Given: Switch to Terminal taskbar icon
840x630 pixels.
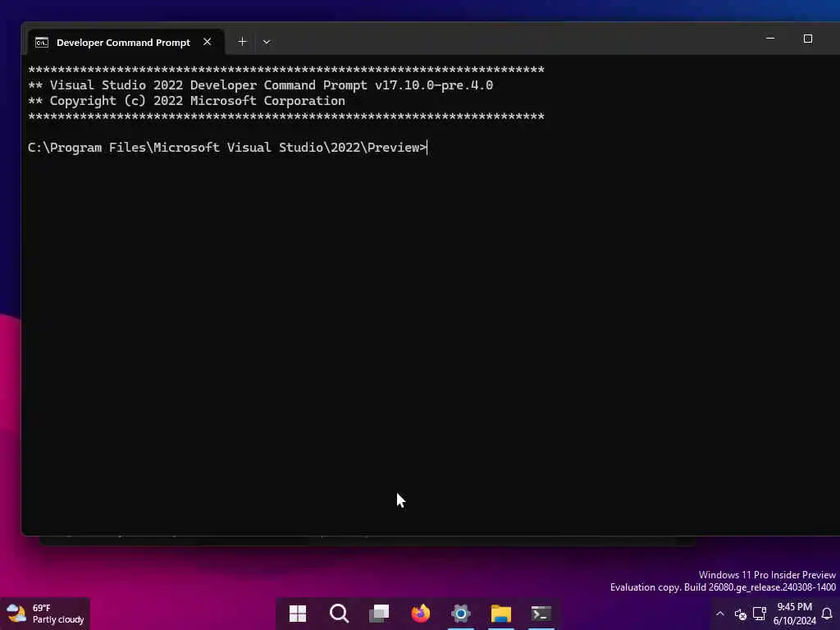Looking at the screenshot, I should click(541, 614).
